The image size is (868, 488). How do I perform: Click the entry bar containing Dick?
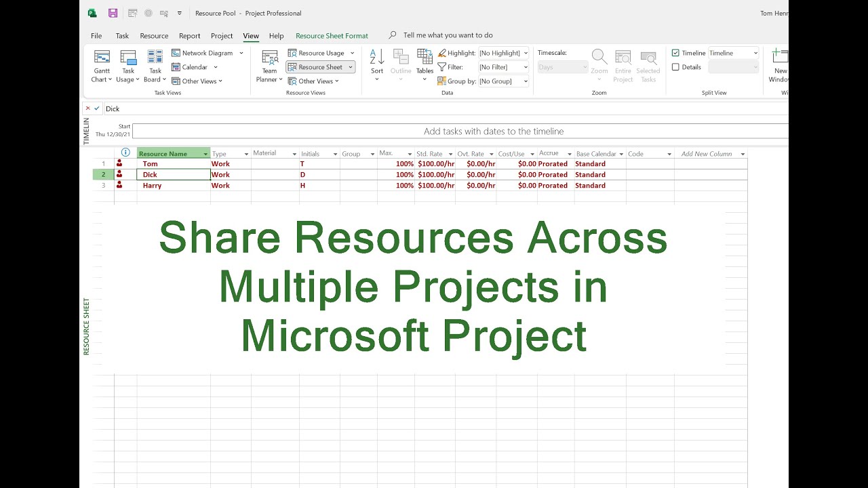tap(446, 108)
